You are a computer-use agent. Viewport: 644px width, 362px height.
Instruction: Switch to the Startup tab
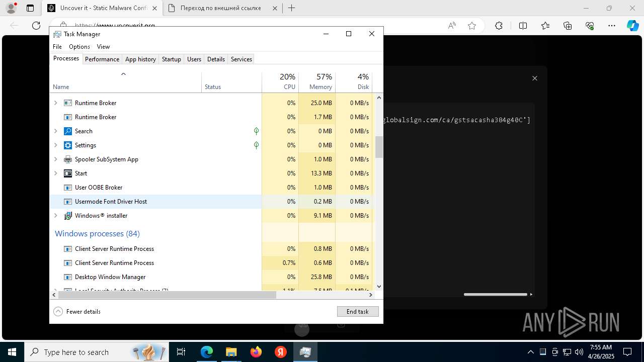tap(171, 59)
